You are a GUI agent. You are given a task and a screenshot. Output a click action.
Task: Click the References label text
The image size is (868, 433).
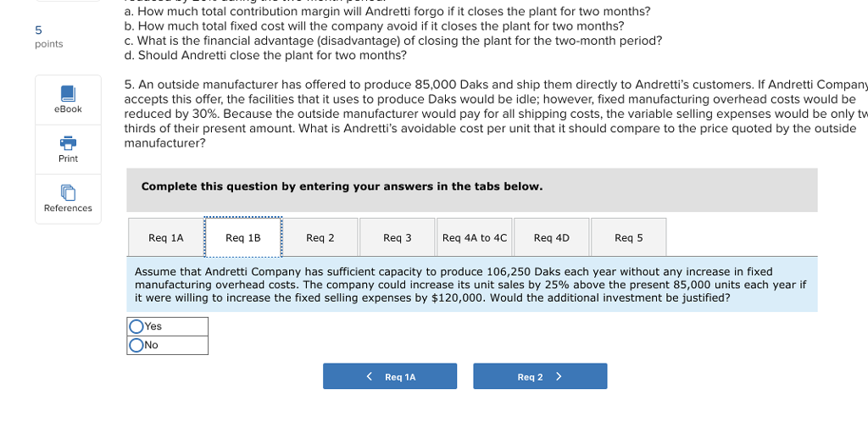pyautogui.click(x=68, y=208)
